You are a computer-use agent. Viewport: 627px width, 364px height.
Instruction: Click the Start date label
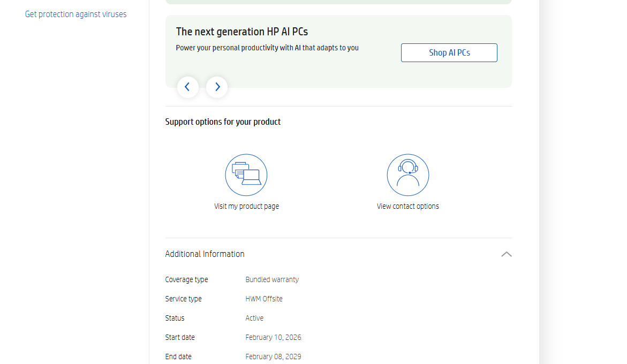click(180, 337)
